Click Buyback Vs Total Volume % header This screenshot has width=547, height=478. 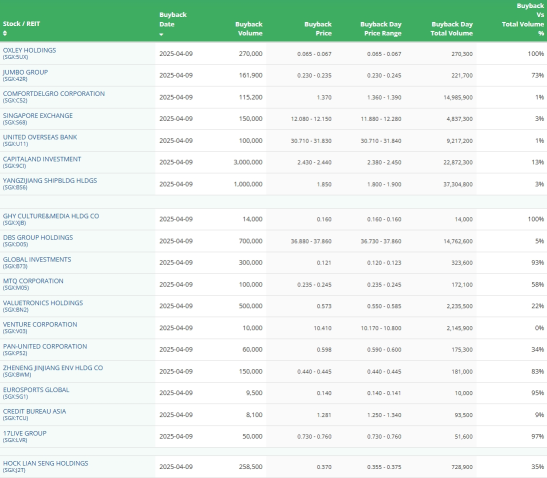click(x=523, y=20)
